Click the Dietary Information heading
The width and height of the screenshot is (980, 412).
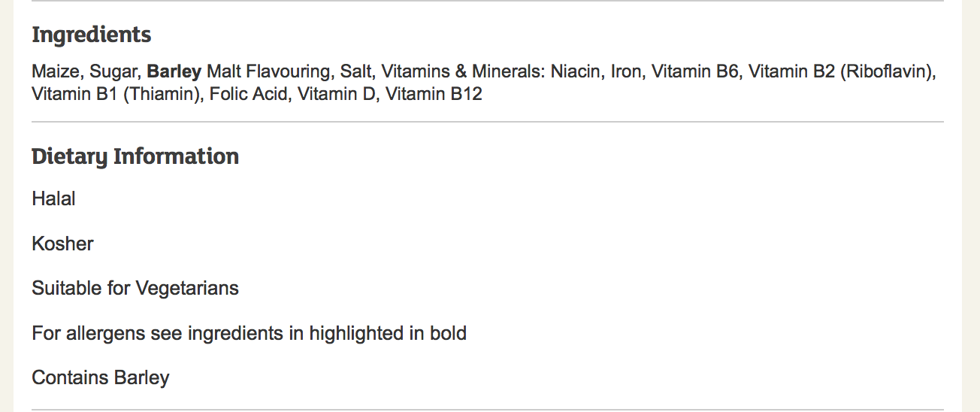[x=135, y=157]
